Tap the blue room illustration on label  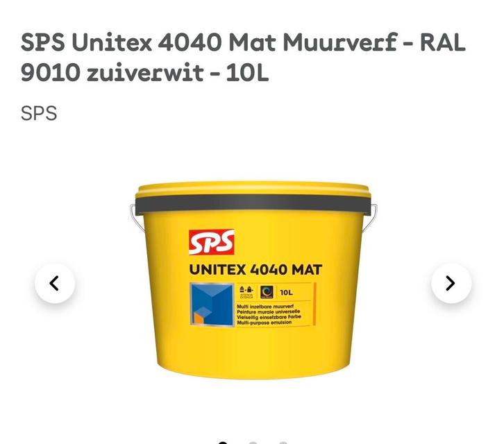coord(212,305)
